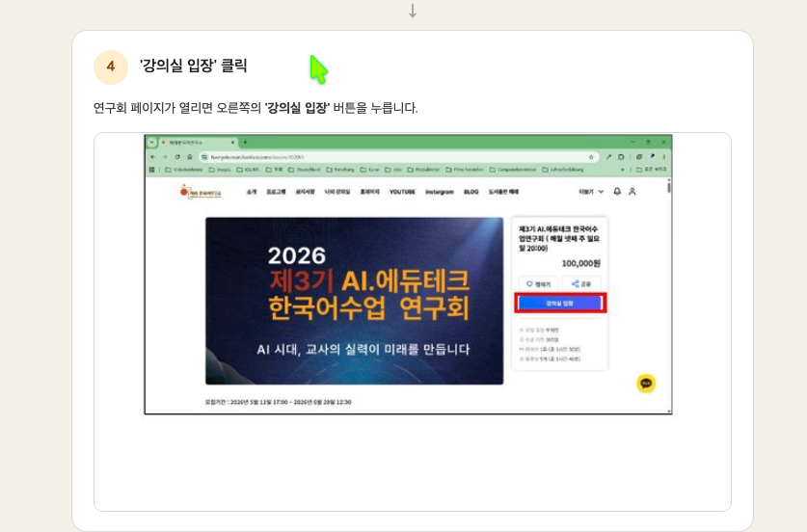This screenshot has width=807, height=532.
Task: Click the share button in the embedded screenshot
Action: (x=581, y=284)
